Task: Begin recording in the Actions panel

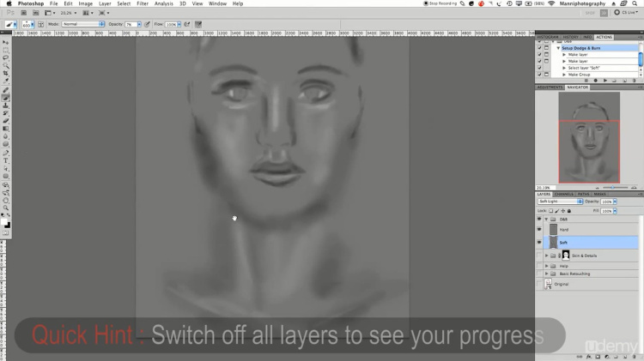Action: tap(596, 81)
